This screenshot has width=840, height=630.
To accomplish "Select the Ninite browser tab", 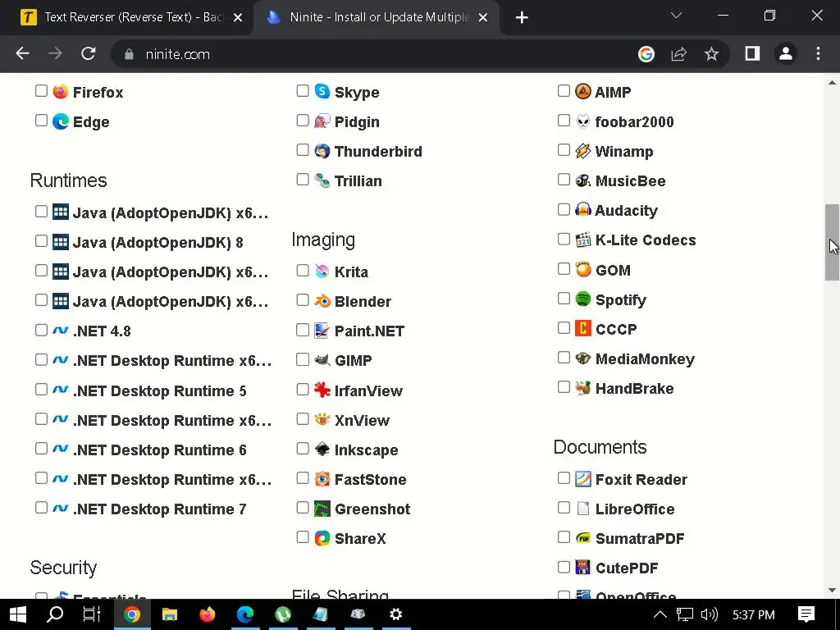I will [377, 18].
